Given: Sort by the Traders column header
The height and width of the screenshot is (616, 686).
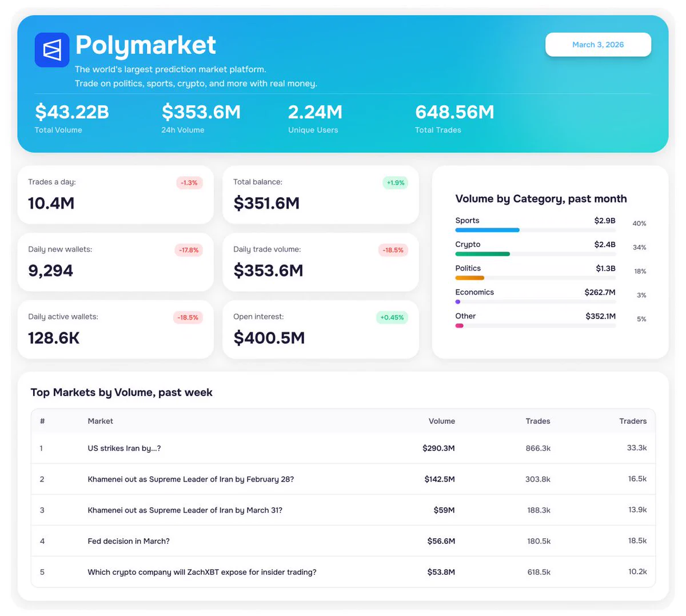Looking at the screenshot, I should [x=633, y=422].
